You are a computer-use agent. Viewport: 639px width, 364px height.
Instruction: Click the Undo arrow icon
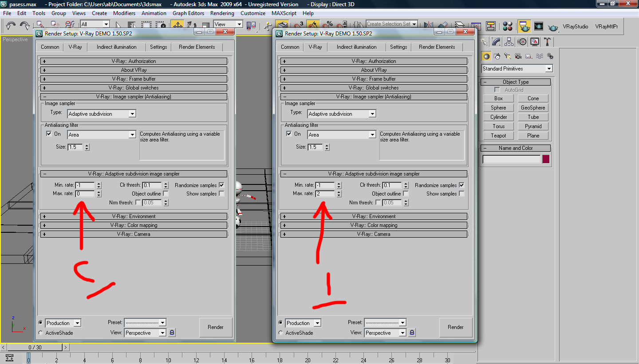[11, 26]
